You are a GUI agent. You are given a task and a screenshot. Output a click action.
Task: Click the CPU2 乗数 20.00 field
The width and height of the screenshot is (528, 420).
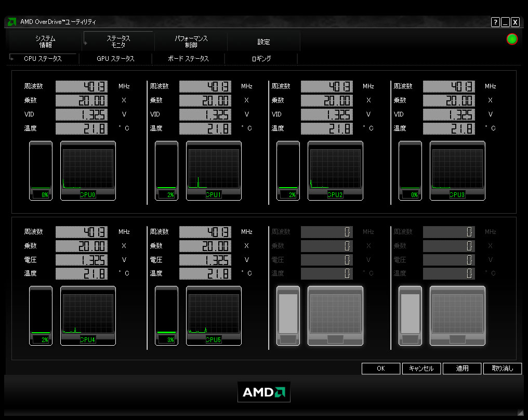pyautogui.click(x=327, y=100)
